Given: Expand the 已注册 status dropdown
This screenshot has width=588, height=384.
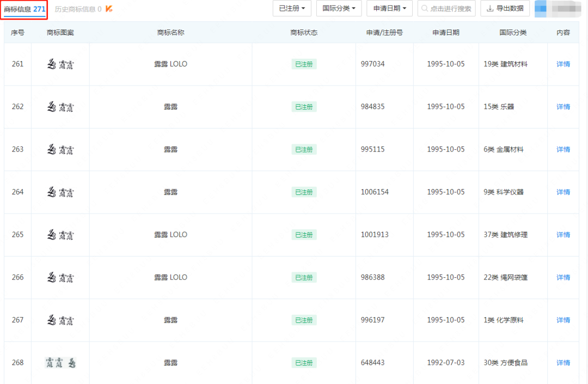Looking at the screenshot, I should 292,8.
